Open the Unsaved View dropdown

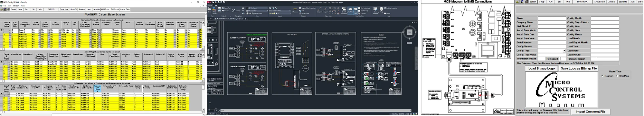tap(257, 11)
